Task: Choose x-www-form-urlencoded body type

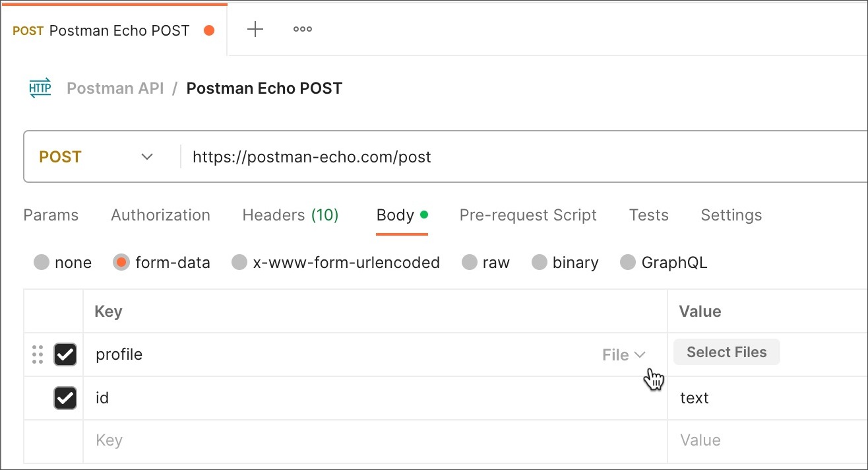Action: coord(239,263)
